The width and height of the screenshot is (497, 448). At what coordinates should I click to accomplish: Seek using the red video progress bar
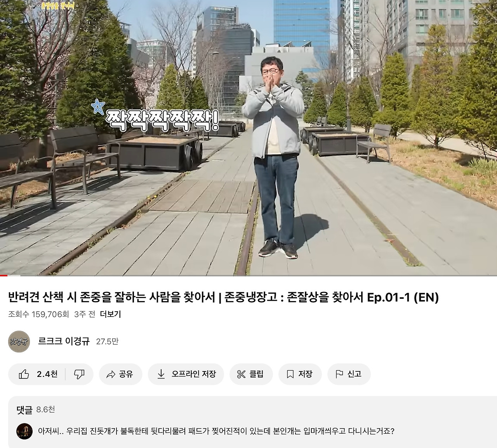(x=248, y=275)
